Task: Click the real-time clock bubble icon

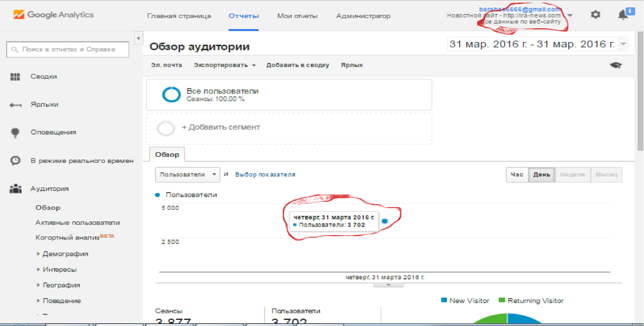Action: coord(15,160)
